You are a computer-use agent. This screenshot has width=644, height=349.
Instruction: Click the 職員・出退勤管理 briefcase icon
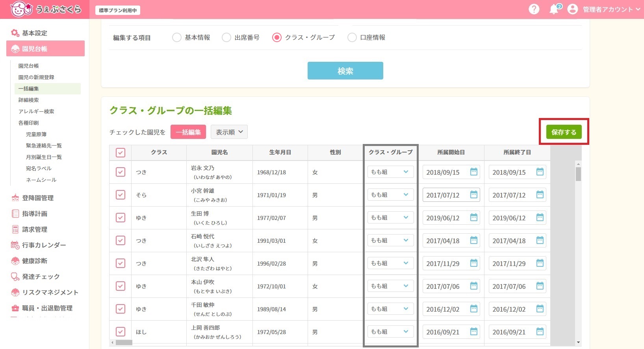[x=15, y=308]
